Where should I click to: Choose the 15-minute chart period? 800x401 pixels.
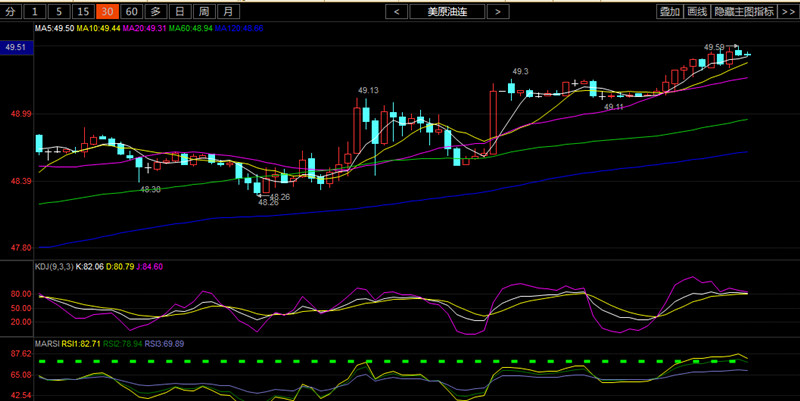pos(84,12)
